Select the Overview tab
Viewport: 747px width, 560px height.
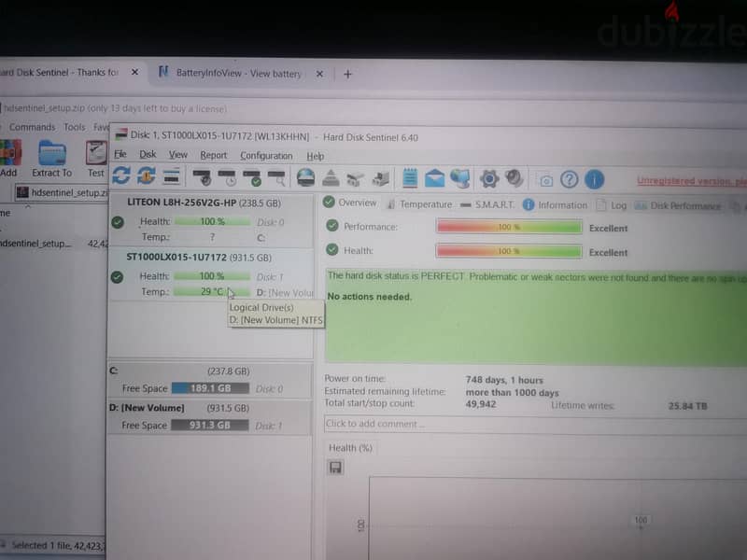[x=349, y=203]
